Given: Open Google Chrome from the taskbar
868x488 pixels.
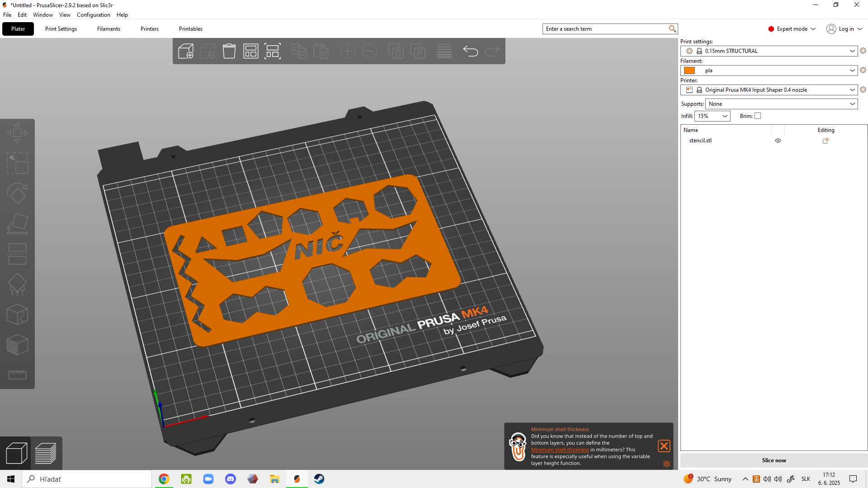Looking at the screenshot, I should [x=164, y=479].
